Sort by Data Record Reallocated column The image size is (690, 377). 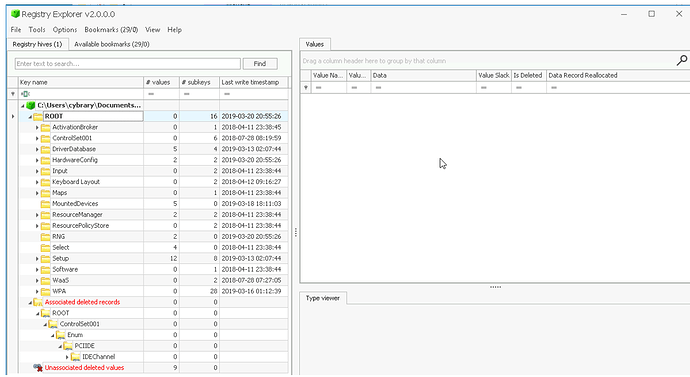click(x=618, y=75)
